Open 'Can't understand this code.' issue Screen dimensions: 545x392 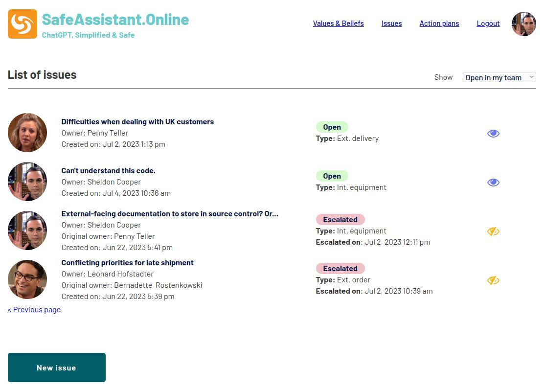[108, 171]
